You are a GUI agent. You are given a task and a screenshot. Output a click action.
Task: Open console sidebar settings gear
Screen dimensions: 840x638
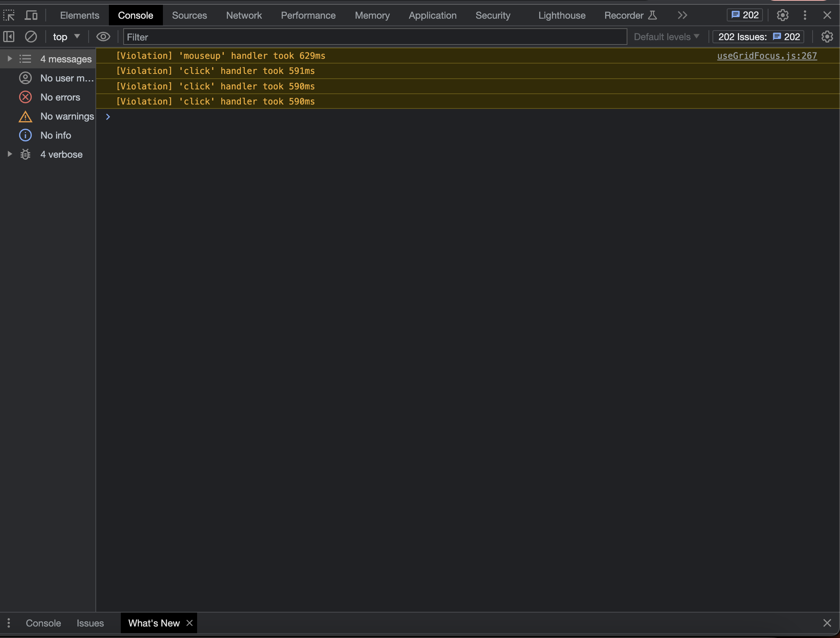coord(827,37)
